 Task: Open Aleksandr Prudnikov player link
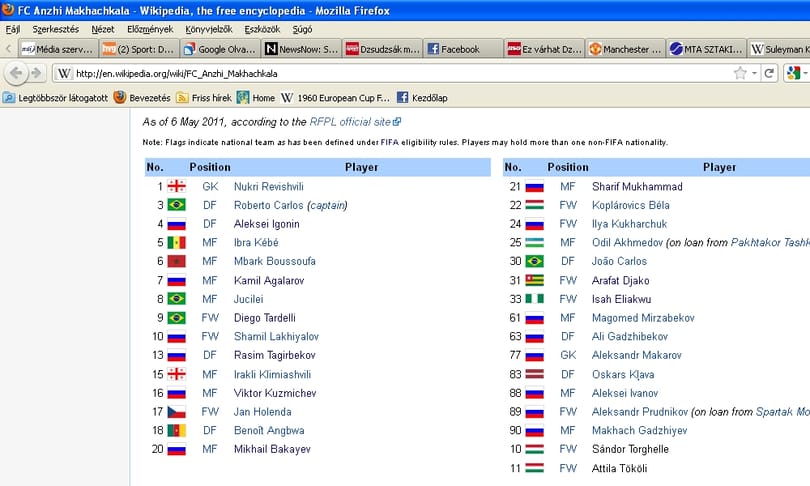coord(640,412)
